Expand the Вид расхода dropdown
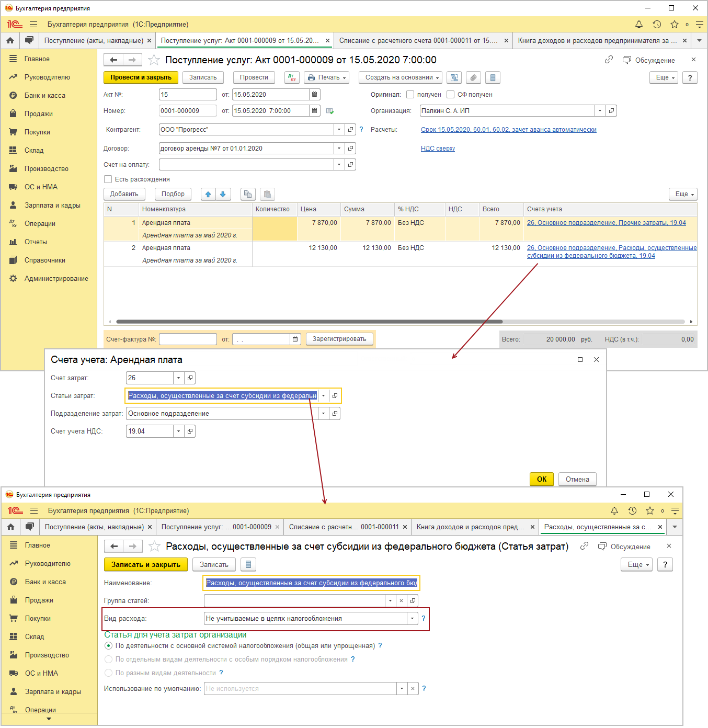The height and width of the screenshot is (728, 708). 413,619
